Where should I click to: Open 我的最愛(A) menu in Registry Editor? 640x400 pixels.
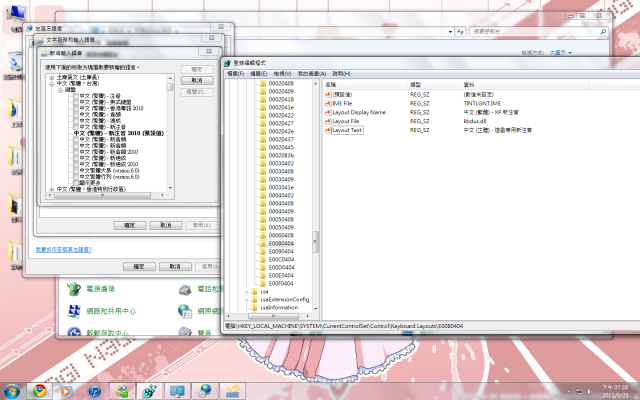click(312, 74)
